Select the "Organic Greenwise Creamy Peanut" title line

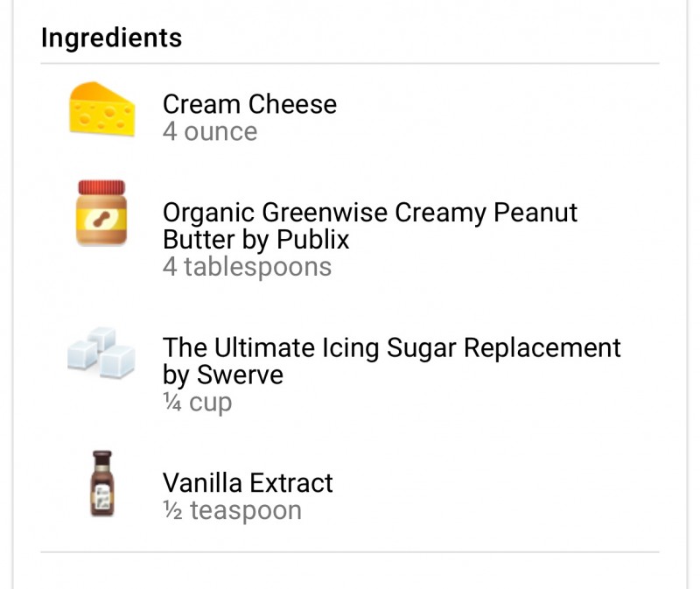tap(370, 213)
